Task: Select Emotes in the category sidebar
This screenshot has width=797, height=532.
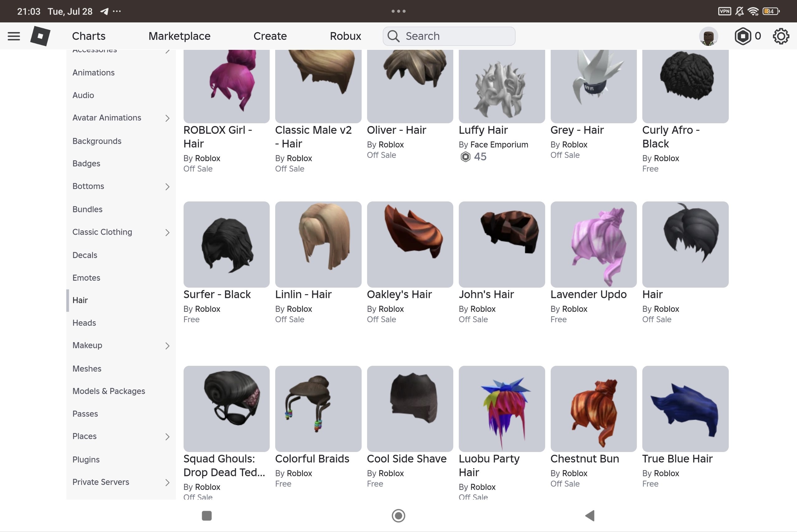Action: click(86, 278)
